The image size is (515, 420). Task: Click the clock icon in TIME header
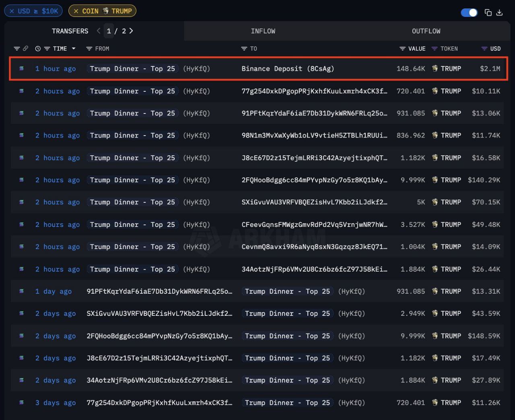click(x=38, y=48)
